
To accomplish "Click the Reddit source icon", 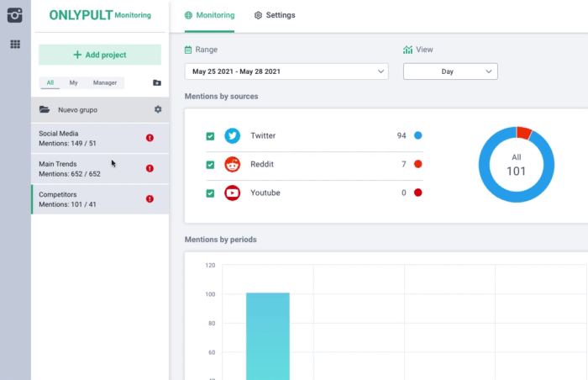I will tap(233, 165).
